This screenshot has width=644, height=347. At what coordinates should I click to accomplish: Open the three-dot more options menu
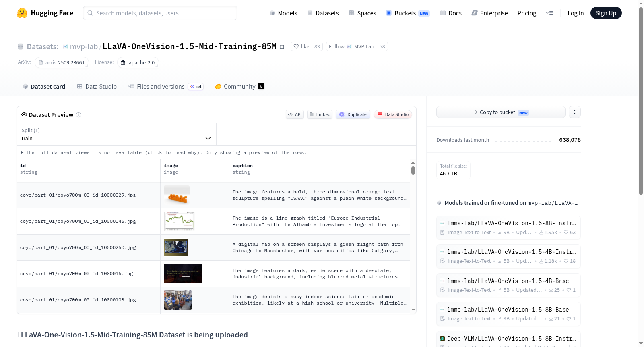click(x=575, y=112)
